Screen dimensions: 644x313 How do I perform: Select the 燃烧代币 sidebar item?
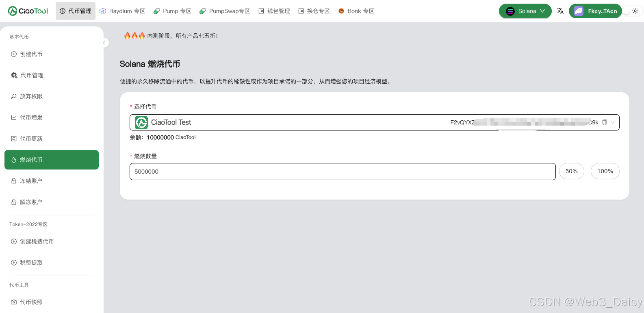(52, 160)
